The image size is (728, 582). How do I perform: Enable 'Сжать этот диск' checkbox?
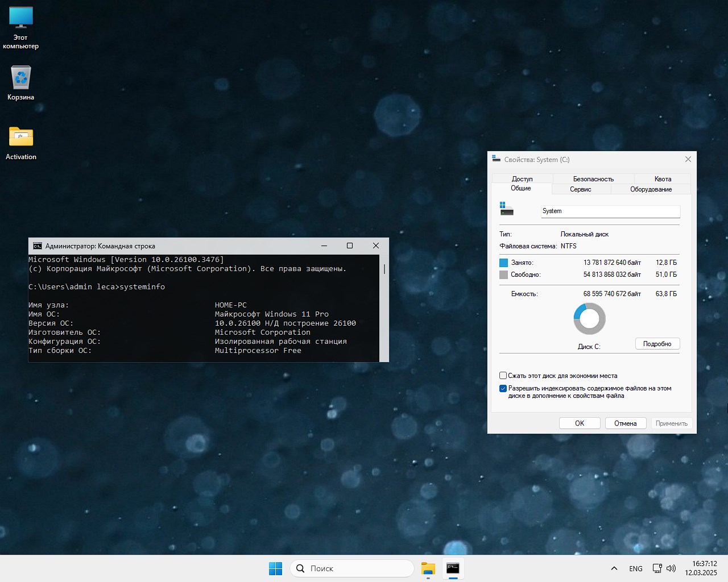click(503, 376)
